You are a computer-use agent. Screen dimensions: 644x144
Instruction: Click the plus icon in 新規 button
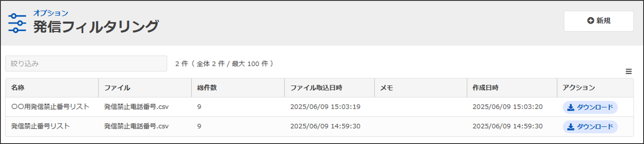(x=590, y=21)
